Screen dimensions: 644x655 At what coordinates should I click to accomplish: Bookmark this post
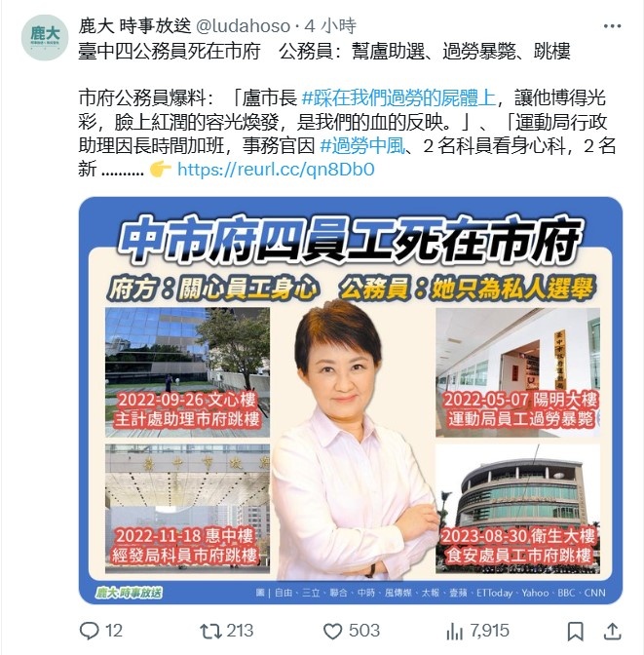click(575, 632)
